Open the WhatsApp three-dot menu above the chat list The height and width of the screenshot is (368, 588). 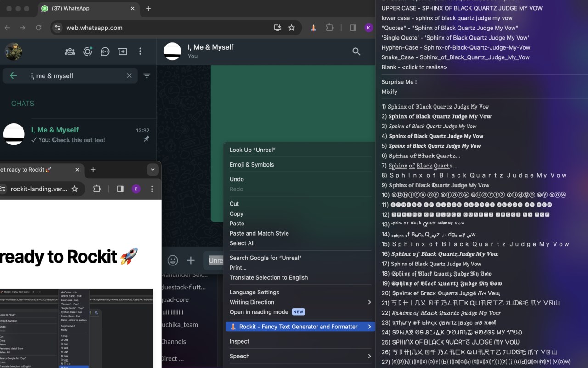click(x=140, y=52)
